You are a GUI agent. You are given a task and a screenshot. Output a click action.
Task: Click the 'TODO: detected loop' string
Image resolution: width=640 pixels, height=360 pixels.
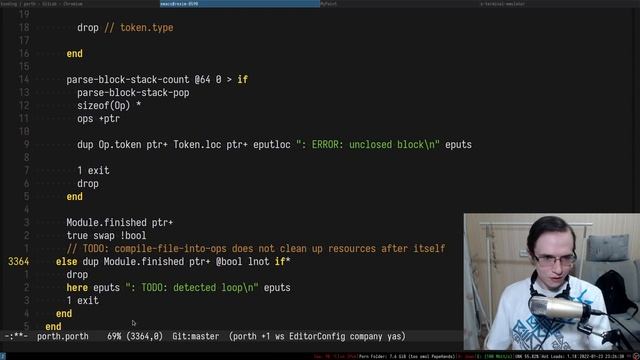click(192, 288)
